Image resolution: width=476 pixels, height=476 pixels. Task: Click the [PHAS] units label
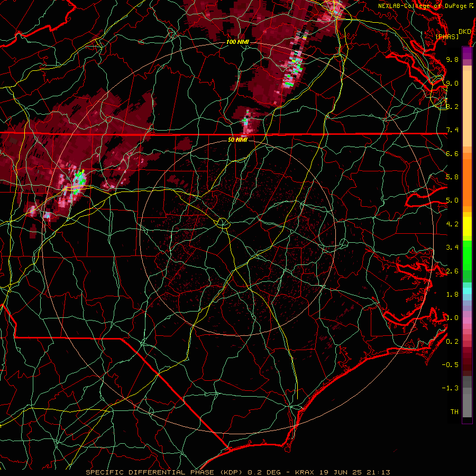(x=447, y=36)
